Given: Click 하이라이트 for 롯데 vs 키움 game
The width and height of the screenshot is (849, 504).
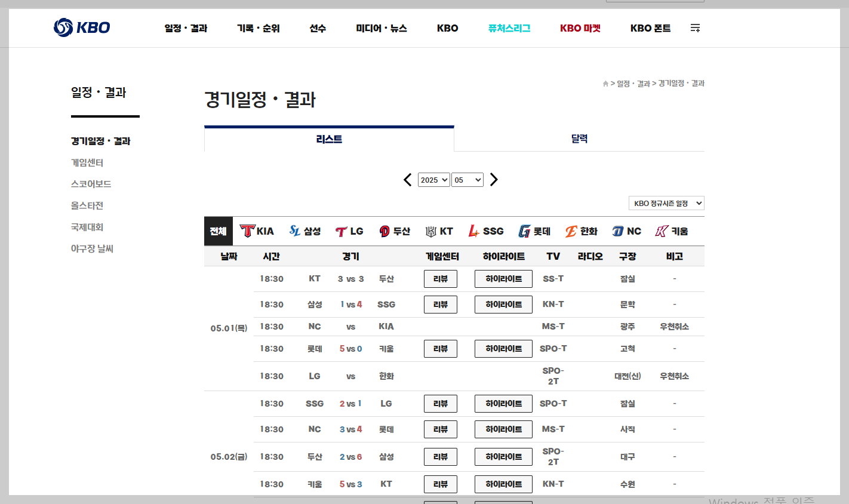Looking at the screenshot, I should click(x=503, y=349).
